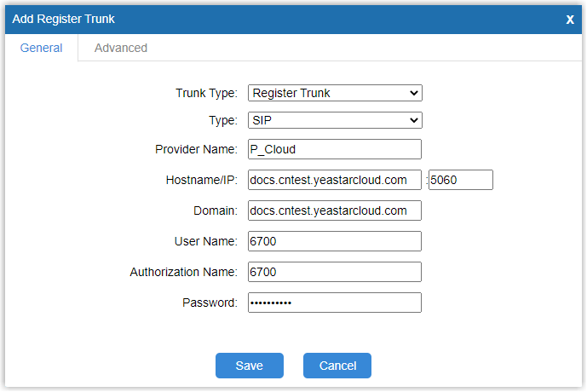
Task: Click the Password label text
Action: tap(210, 303)
